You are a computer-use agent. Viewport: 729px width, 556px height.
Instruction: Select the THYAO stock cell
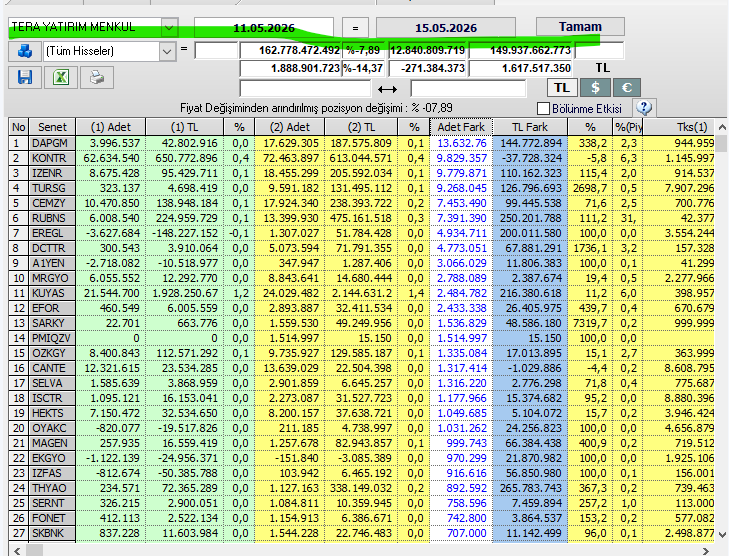coord(52,488)
